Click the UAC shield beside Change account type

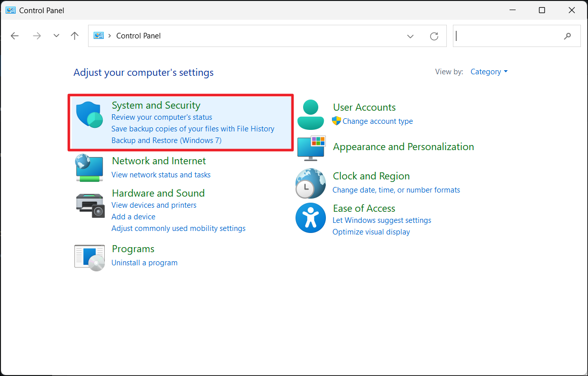point(337,121)
